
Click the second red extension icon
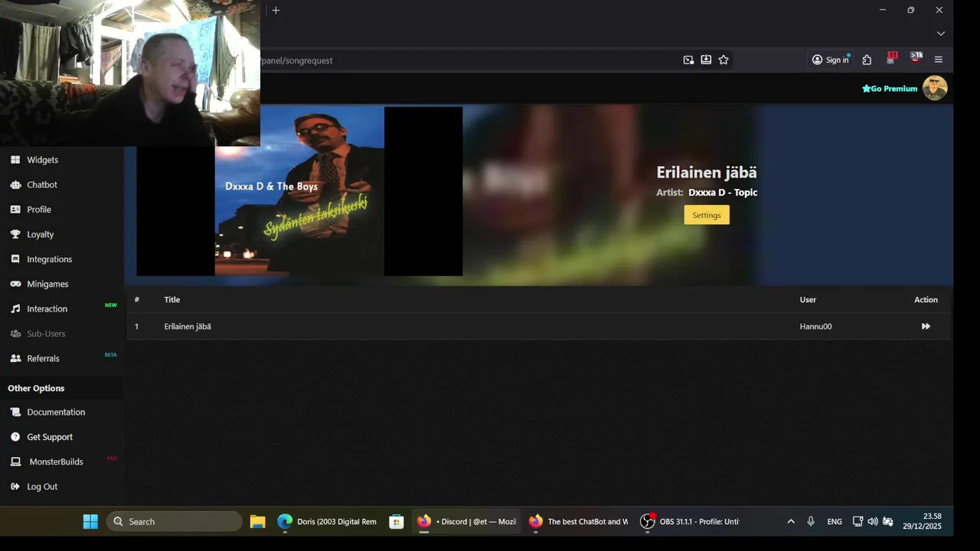pos(916,58)
